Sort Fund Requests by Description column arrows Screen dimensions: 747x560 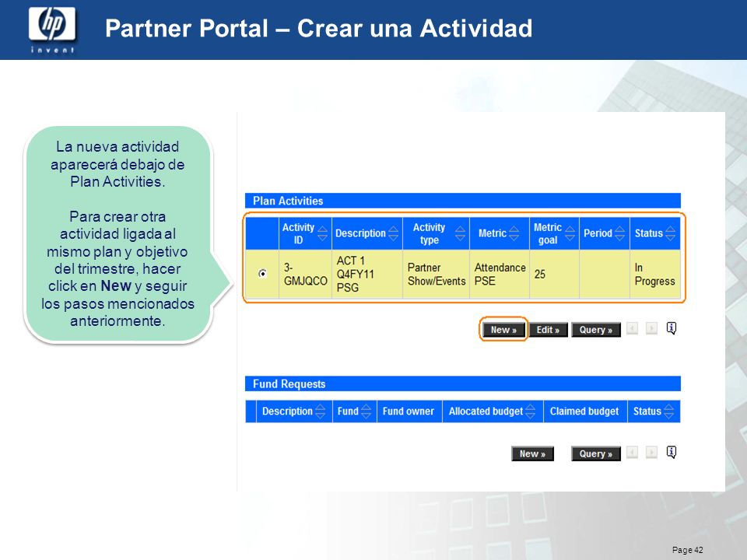pyautogui.click(x=320, y=411)
